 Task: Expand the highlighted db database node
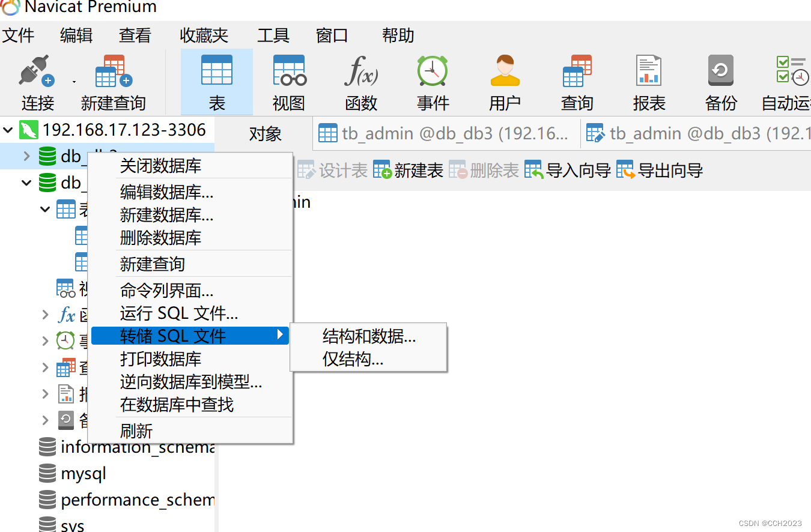coord(26,156)
